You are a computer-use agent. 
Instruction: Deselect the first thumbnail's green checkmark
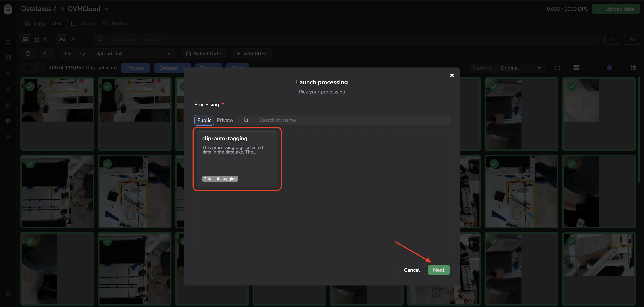(x=30, y=86)
